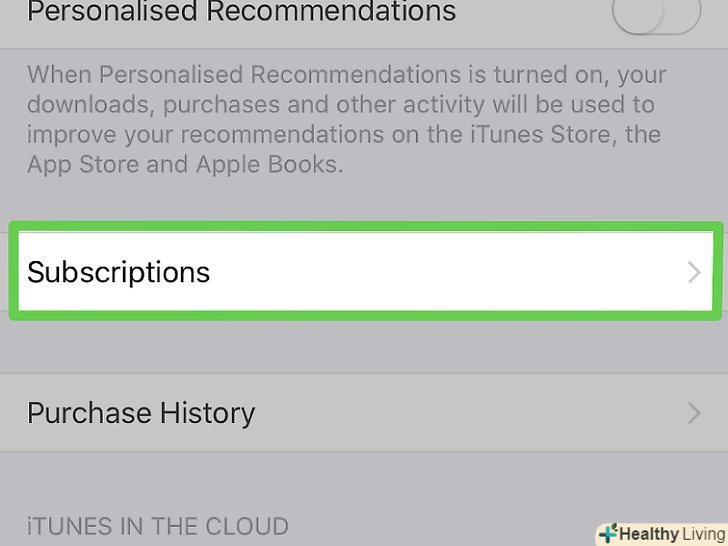Click the Purchase History label text
This screenshot has width=728, height=546.
(x=141, y=413)
